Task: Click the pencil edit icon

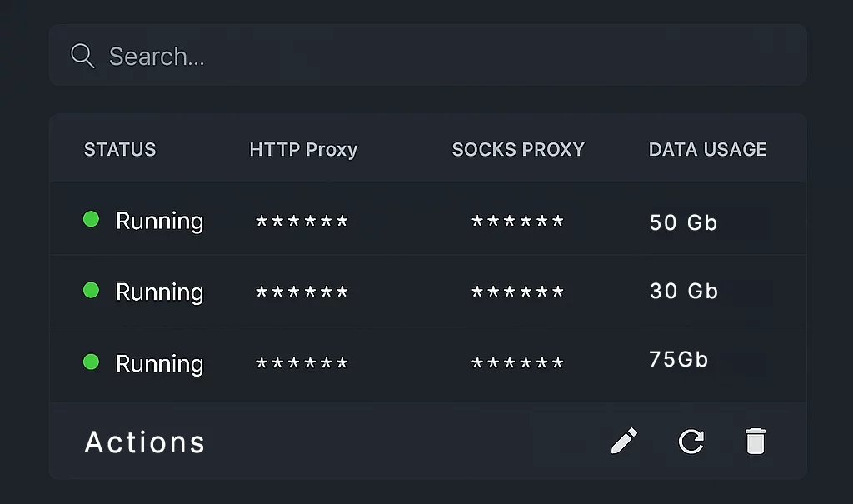Action: pos(624,442)
